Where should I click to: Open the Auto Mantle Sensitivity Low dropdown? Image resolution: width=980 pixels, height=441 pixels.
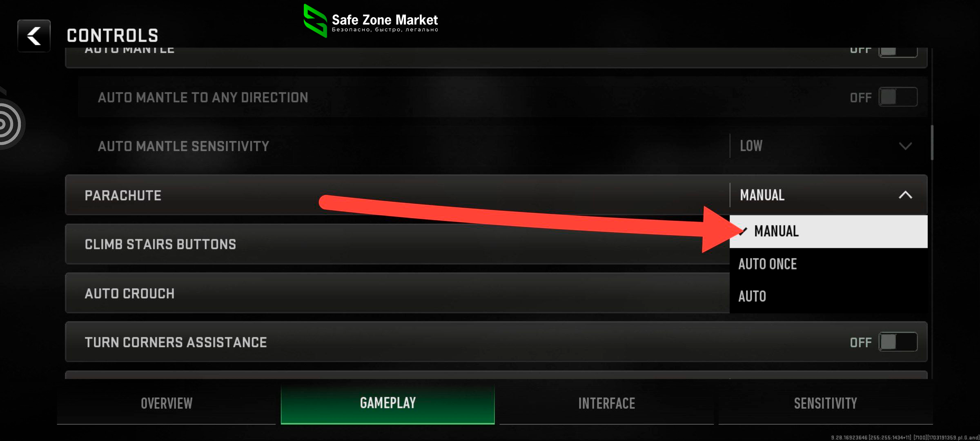(x=828, y=146)
